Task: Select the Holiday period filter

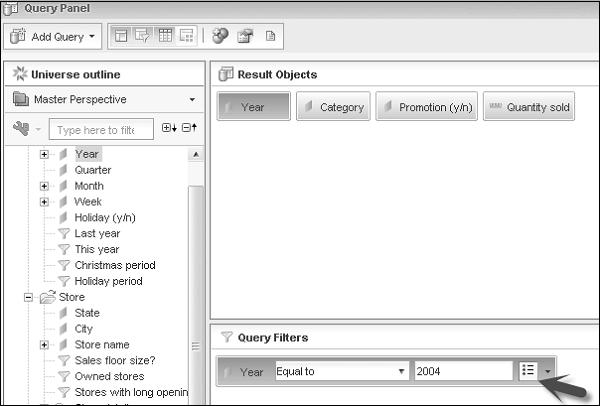Action: point(108,281)
